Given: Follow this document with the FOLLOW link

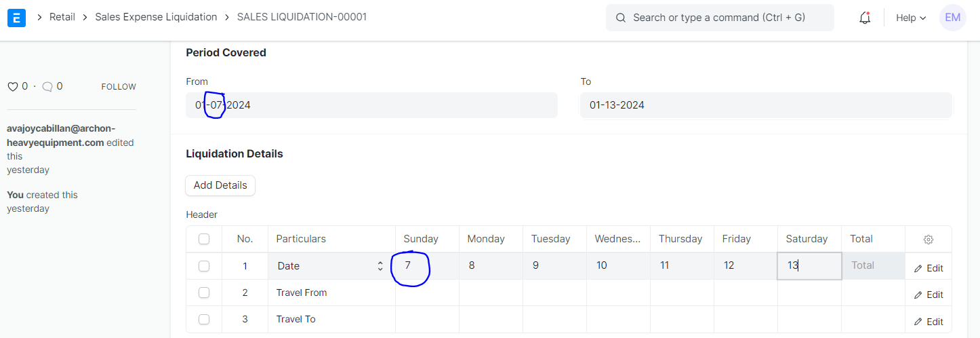Looking at the screenshot, I should coord(119,87).
